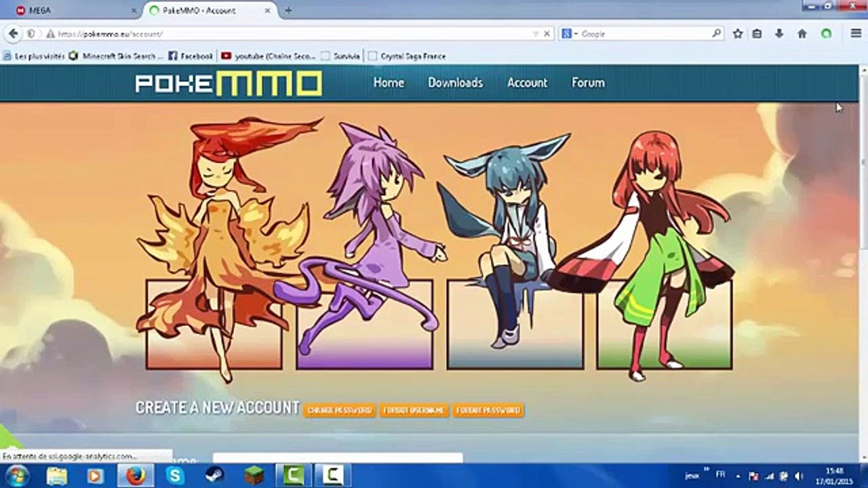The image size is (868, 488).
Task: Open the Les plus visités bookmark
Action: (33, 56)
